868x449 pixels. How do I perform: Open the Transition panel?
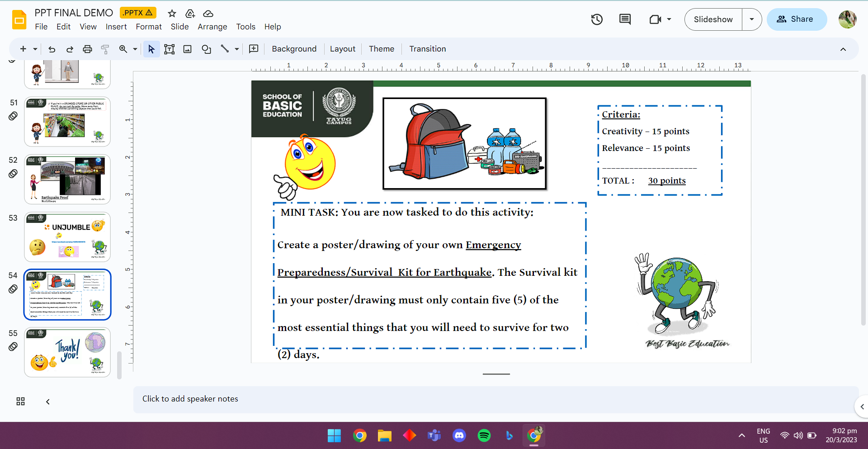(x=428, y=49)
